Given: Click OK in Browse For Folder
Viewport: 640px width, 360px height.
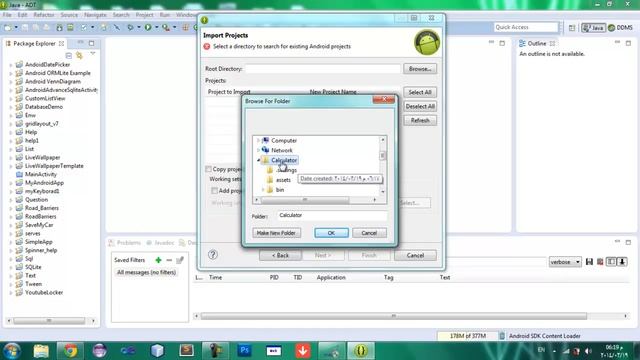Looking at the screenshot, I should [331, 233].
